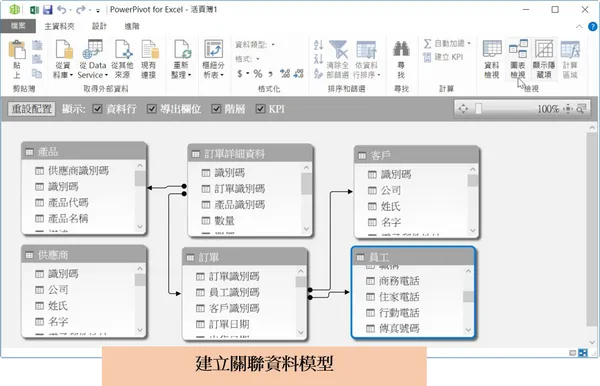
Task: Click scroll up arrow in 客戶 table
Action: pyautogui.click(x=473, y=169)
